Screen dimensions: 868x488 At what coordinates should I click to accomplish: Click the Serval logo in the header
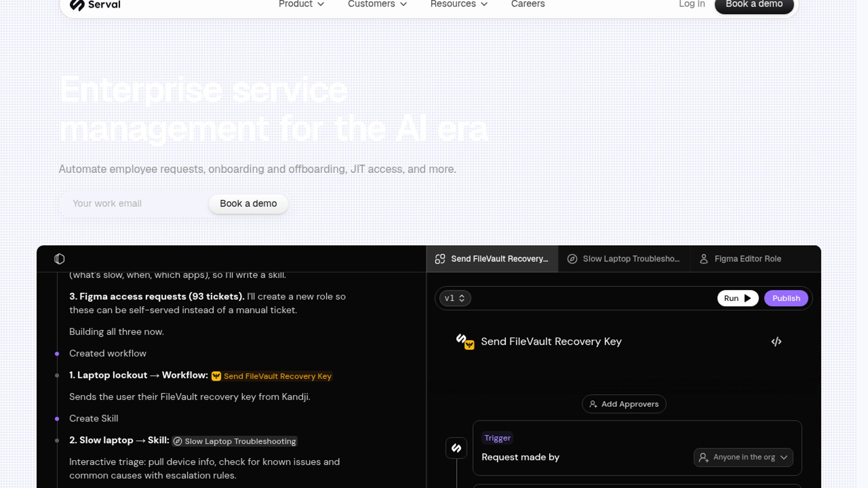(x=95, y=5)
